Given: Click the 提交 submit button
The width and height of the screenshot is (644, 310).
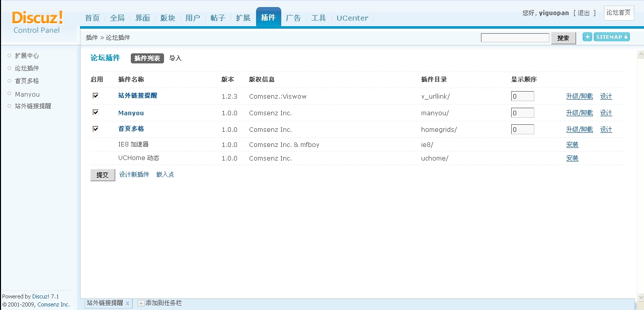Looking at the screenshot, I should [x=103, y=175].
